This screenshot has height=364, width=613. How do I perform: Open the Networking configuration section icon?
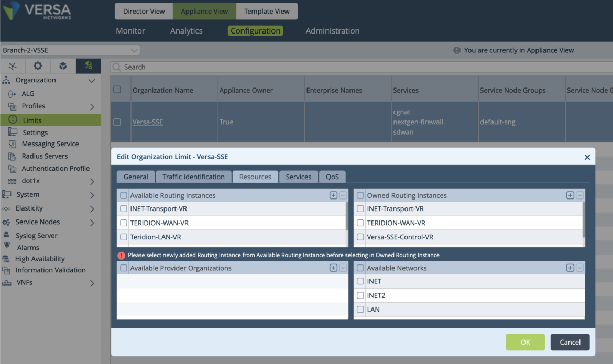[13, 66]
